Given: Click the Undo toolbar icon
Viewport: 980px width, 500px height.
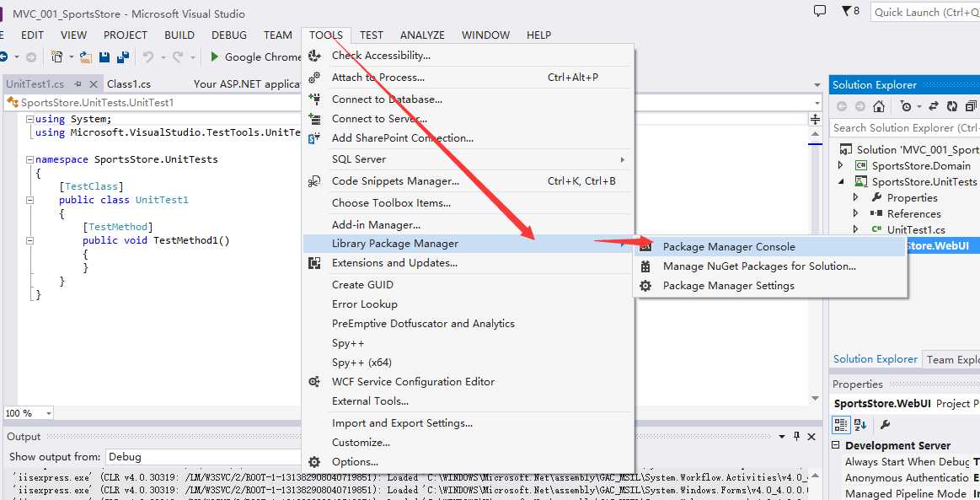Looking at the screenshot, I should (x=148, y=56).
